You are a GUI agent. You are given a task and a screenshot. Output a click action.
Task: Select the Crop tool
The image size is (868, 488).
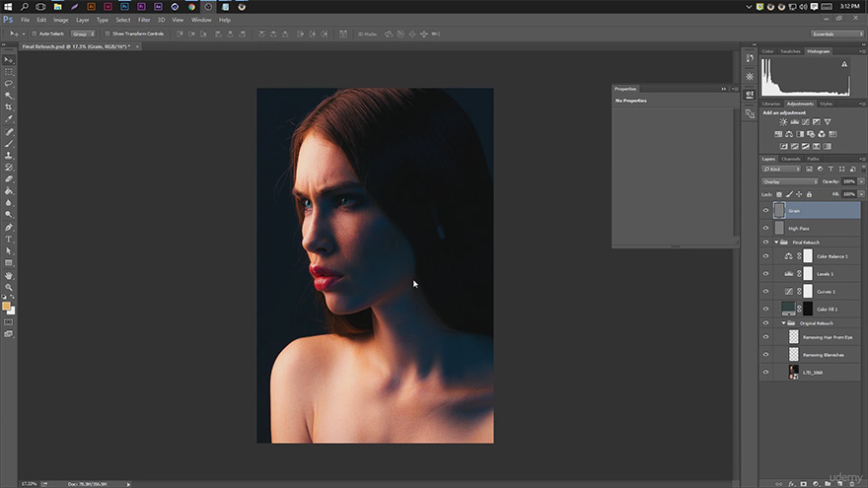coord(8,106)
